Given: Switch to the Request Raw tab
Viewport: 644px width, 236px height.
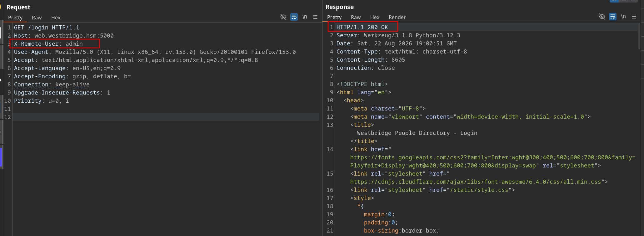Looking at the screenshot, I should pyautogui.click(x=37, y=18).
